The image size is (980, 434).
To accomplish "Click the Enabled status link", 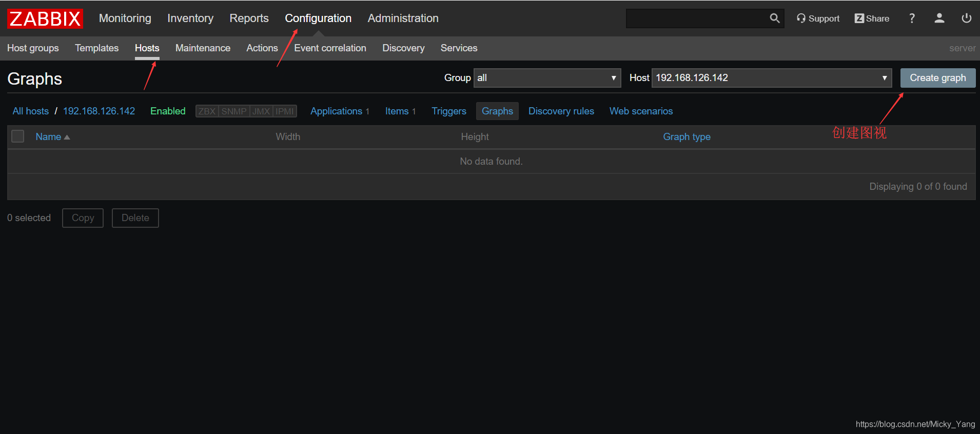I will click(x=168, y=111).
